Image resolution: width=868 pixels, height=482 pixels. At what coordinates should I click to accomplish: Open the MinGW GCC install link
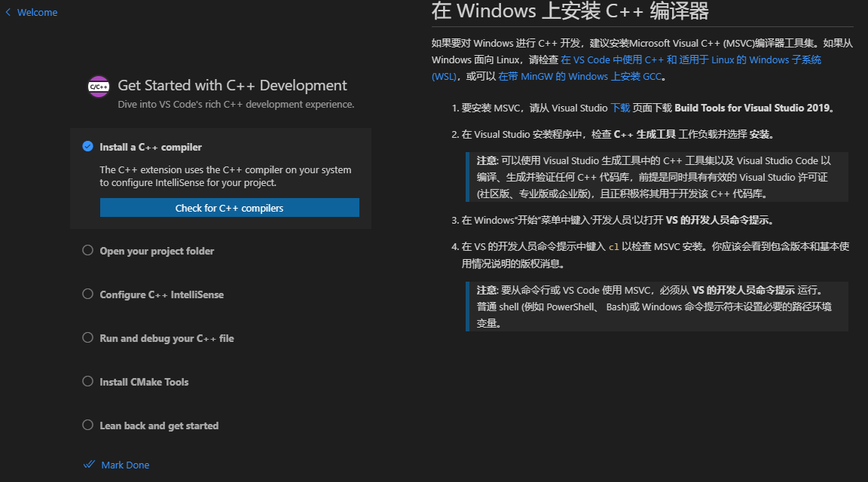pyautogui.click(x=579, y=76)
